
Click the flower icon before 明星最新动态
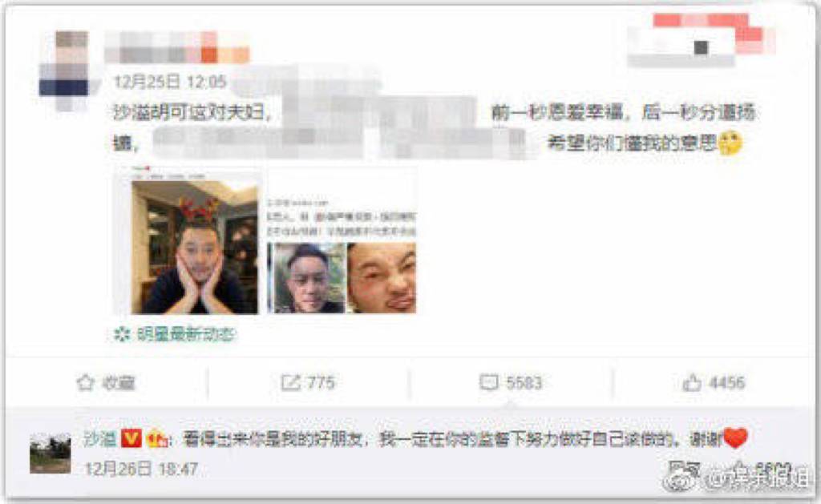pyautogui.click(x=122, y=334)
